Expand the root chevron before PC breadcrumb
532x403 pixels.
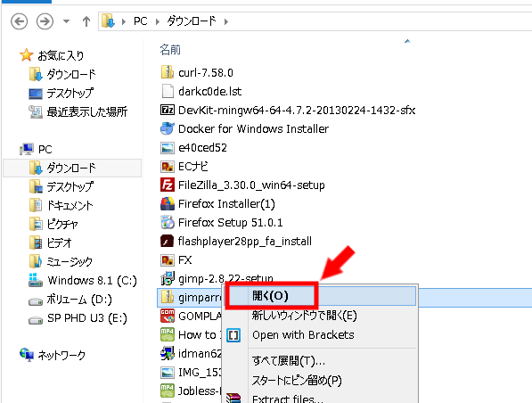[124, 21]
